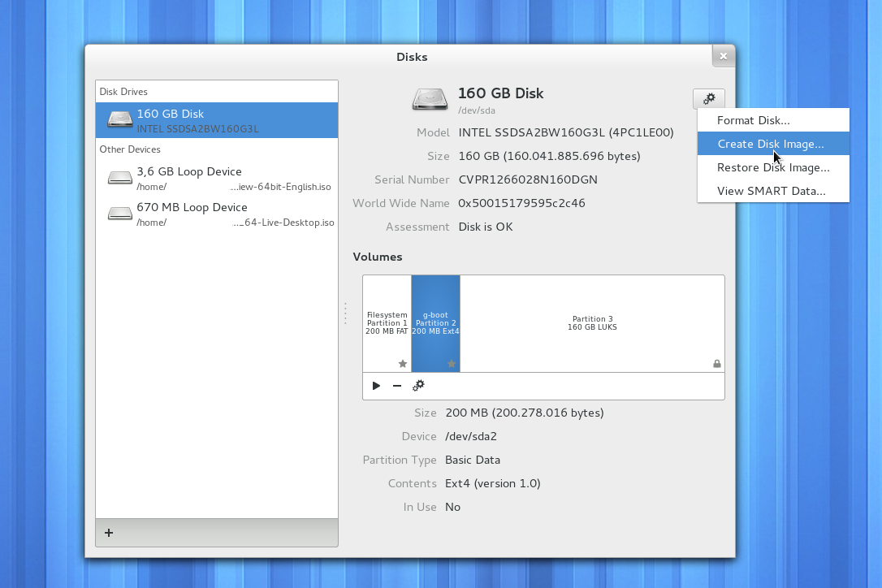Close the Disks window

click(724, 56)
